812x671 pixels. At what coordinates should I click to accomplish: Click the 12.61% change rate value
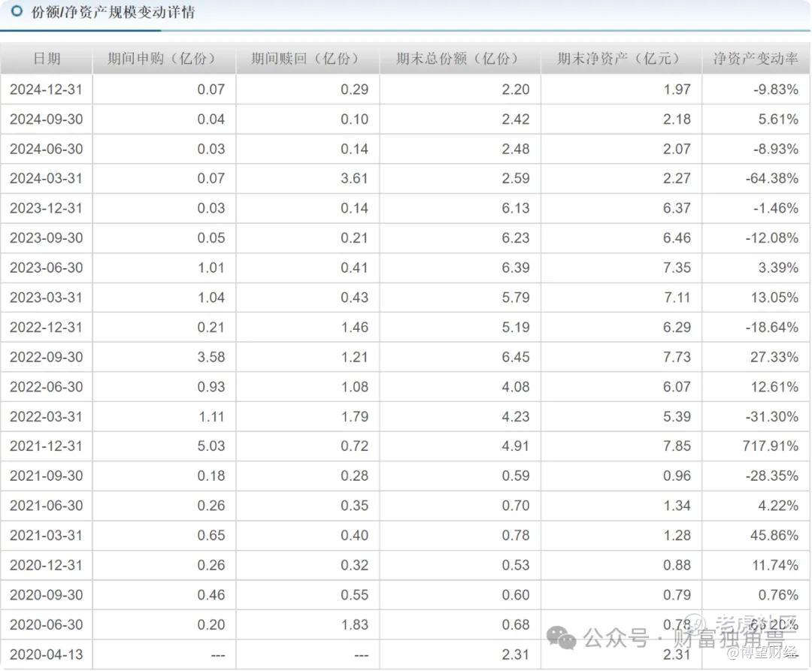774,387
